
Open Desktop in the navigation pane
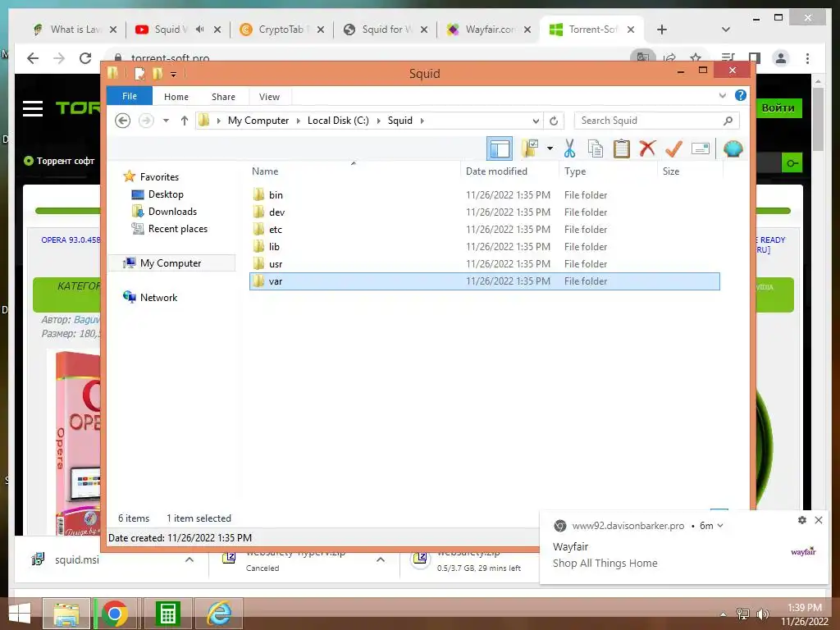[166, 194]
